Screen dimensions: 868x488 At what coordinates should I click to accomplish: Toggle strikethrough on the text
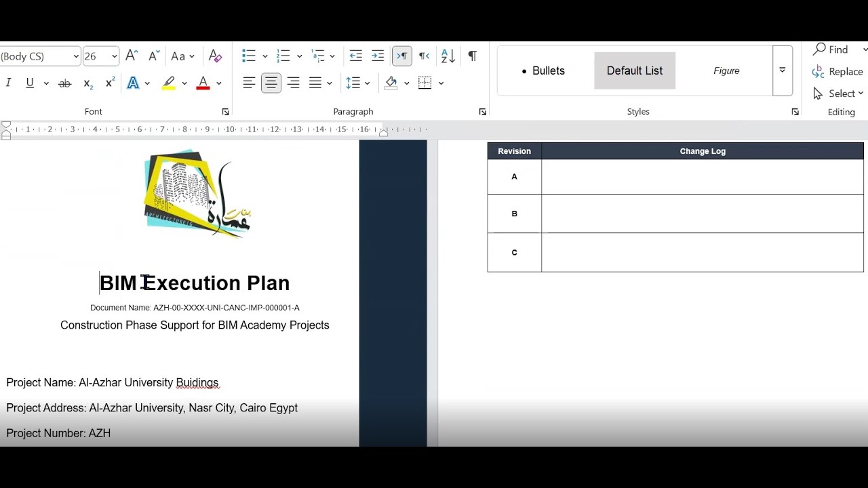click(65, 83)
